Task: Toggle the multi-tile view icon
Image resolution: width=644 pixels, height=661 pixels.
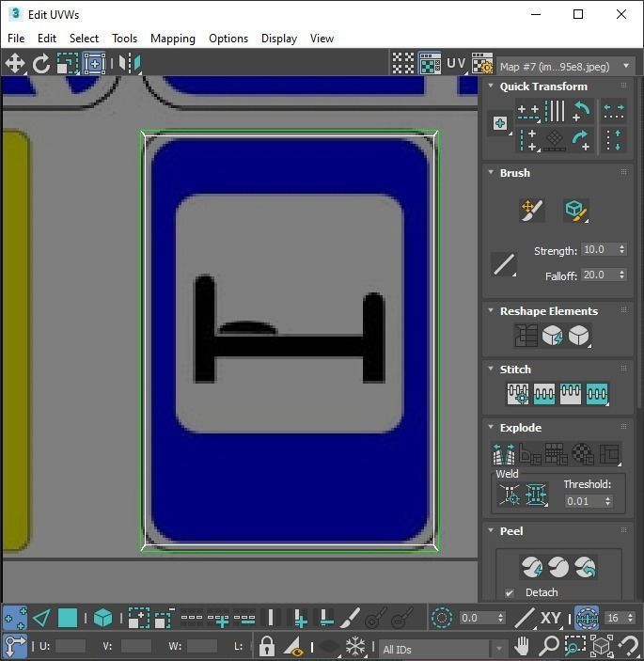Action: tap(403, 64)
